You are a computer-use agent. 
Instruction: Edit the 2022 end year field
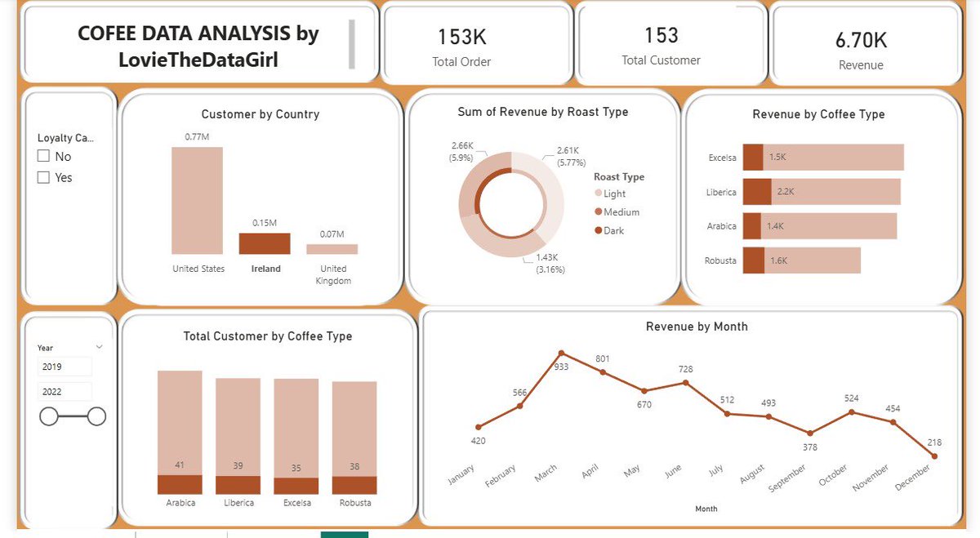[x=65, y=392]
